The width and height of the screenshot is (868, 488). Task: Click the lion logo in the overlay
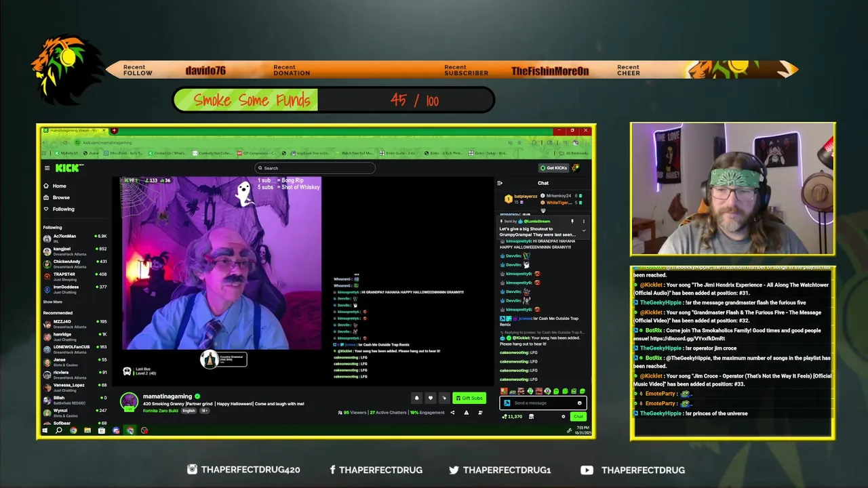pos(66,71)
